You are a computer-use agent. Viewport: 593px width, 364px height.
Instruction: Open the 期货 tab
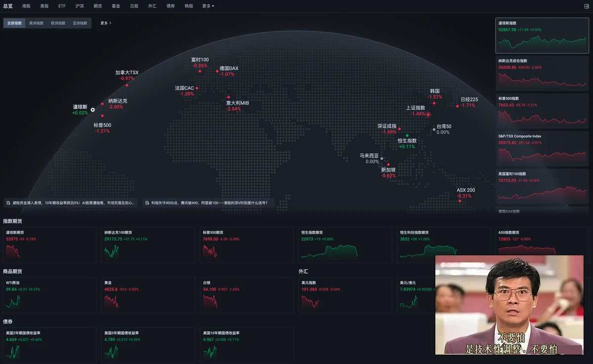click(98, 6)
